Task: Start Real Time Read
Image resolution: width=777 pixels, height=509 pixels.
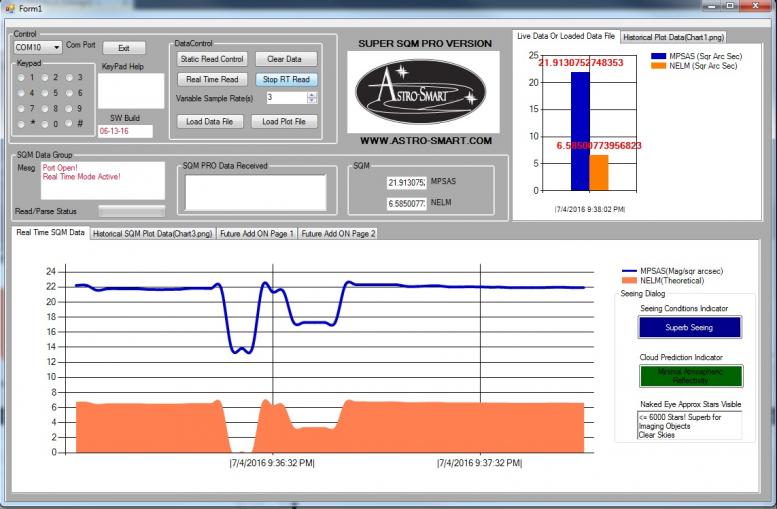Action: 212,79
